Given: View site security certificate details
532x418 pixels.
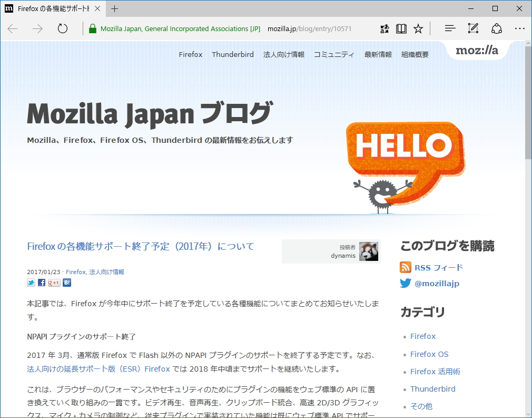Looking at the screenshot, I should click(92, 28).
